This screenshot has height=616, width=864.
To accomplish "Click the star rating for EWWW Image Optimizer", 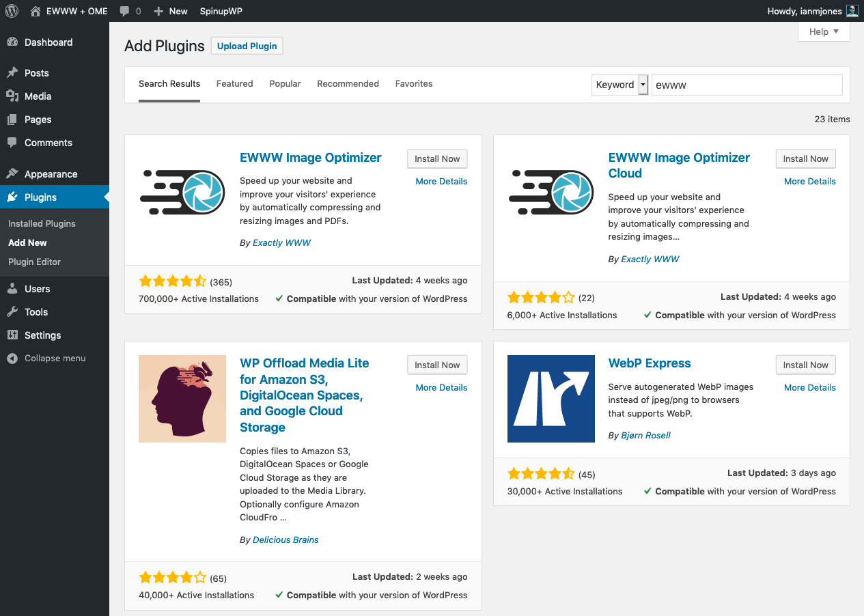I will (x=172, y=281).
